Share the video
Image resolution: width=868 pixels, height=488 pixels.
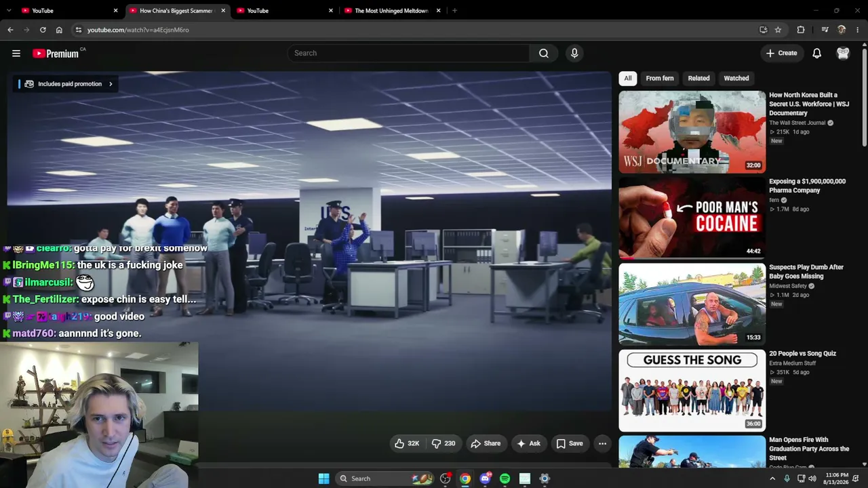click(x=486, y=443)
